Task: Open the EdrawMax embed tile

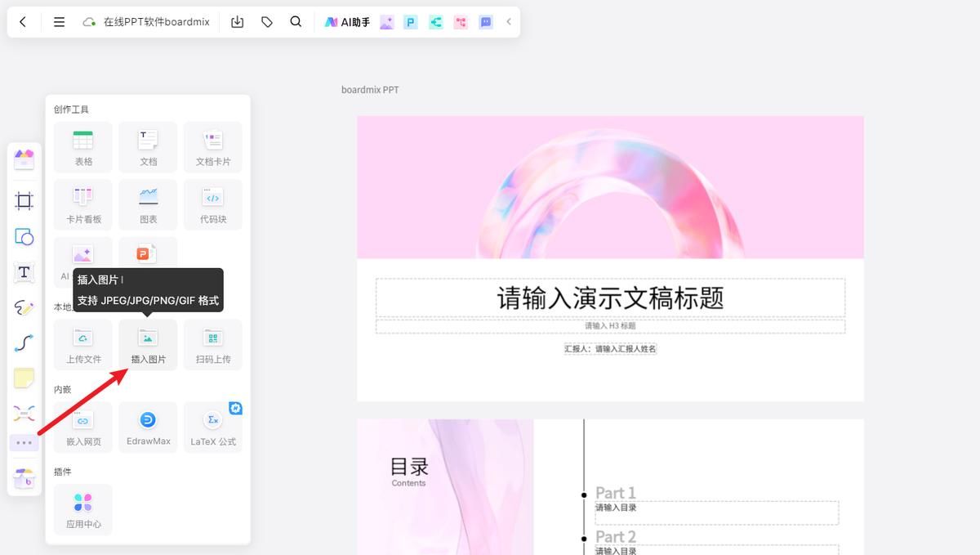Action: click(x=148, y=427)
